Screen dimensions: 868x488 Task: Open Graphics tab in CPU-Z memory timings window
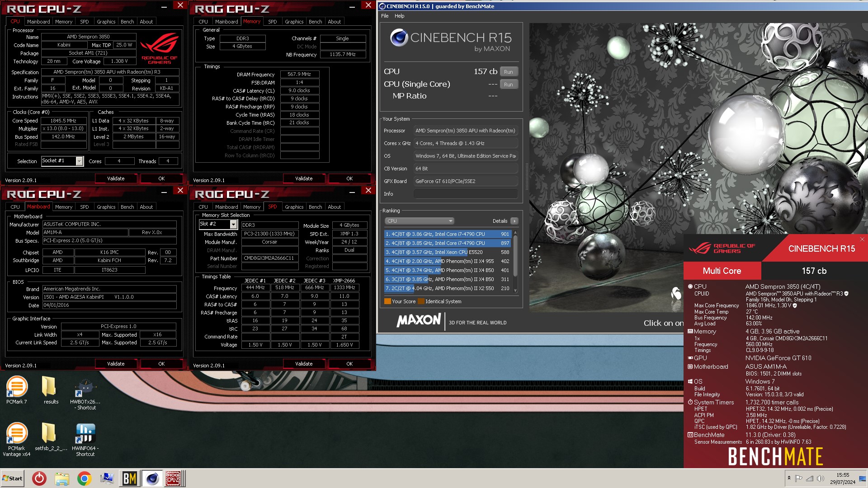click(294, 22)
